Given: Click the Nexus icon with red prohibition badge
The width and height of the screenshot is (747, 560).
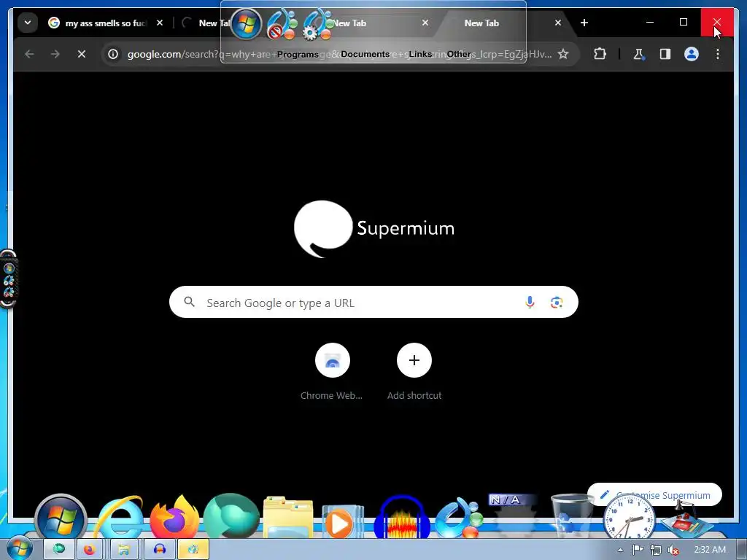Looking at the screenshot, I should click(x=282, y=24).
